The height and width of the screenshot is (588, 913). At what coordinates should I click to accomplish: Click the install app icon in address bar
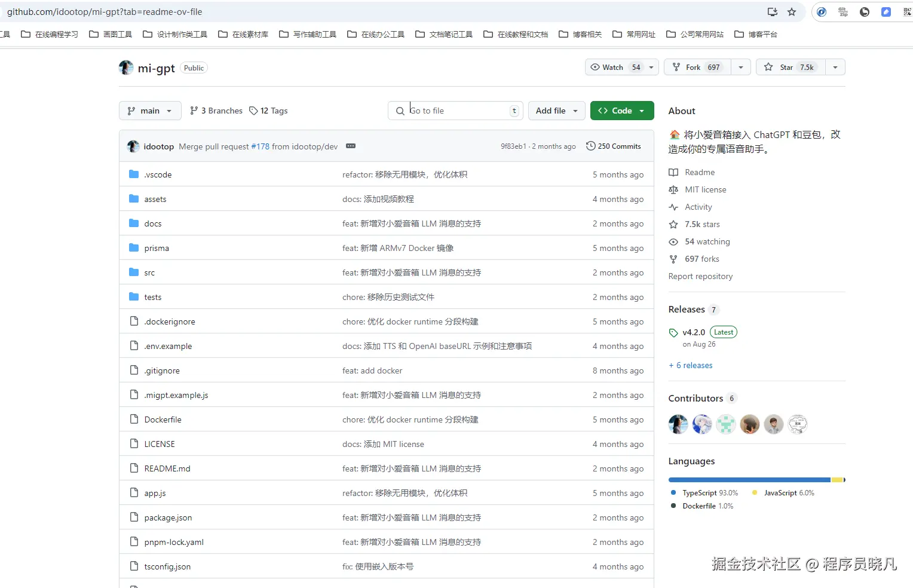pyautogui.click(x=773, y=12)
